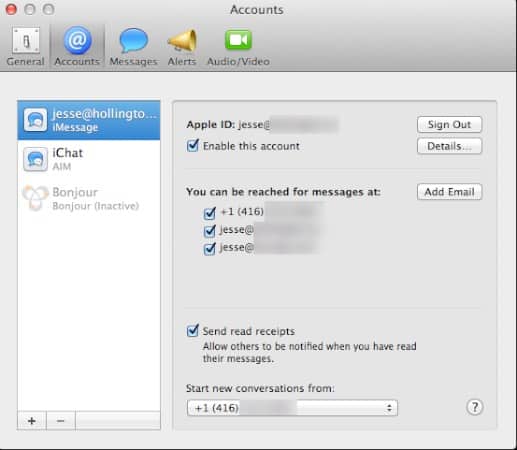Click the Add Email button
The width and height of the screenshot is (517, 450).
(x=449, y=192)
